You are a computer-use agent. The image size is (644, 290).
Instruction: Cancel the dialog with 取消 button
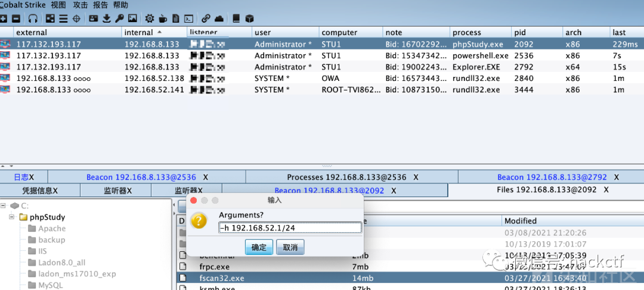(290, 247)
